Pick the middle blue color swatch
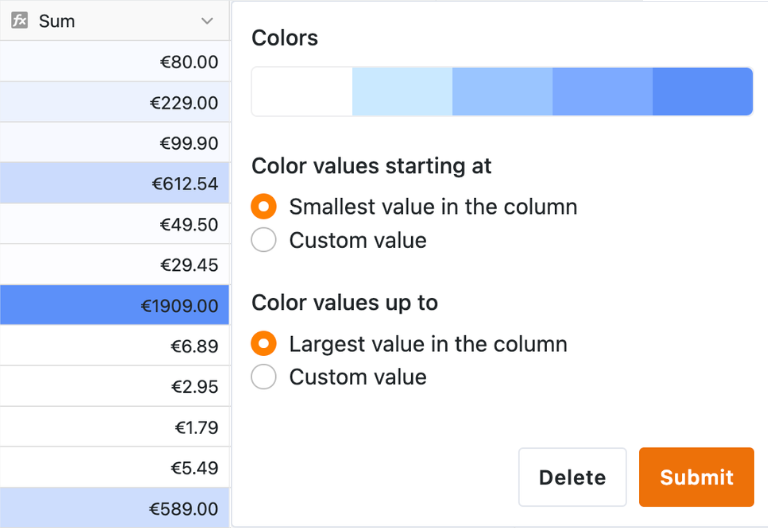Screen dimensions: 768x528 pos(502,92)
